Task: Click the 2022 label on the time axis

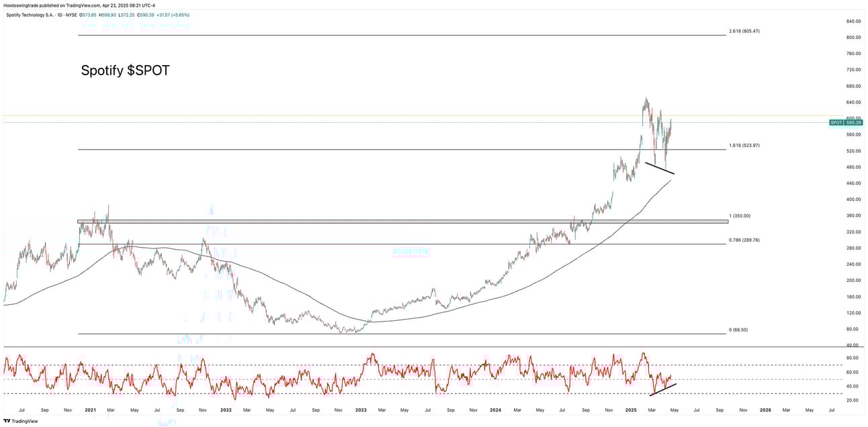Action: [226, 409]
